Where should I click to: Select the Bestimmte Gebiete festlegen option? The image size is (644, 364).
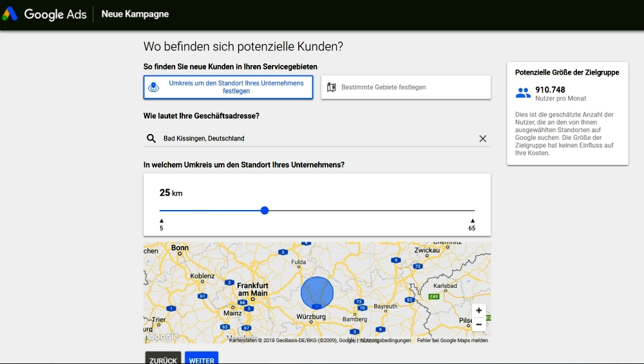pyautogui.click(x=406, y=87)
